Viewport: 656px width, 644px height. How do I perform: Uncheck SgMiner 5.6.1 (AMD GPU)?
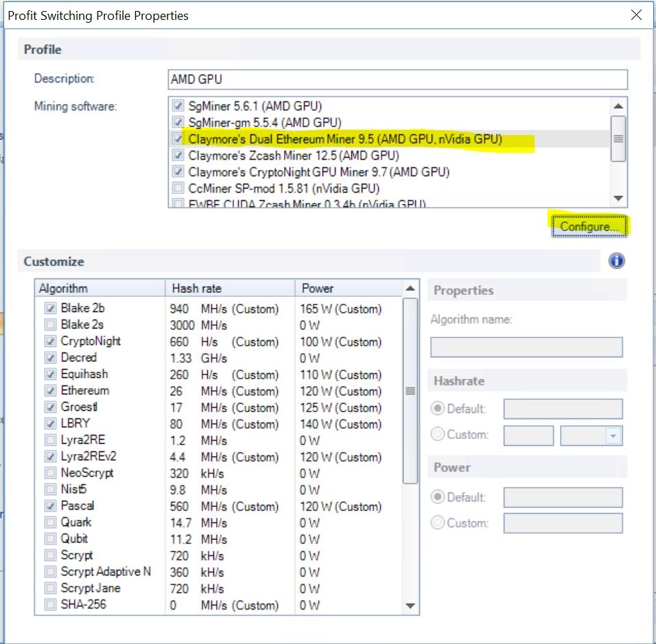tap(178, 106)
